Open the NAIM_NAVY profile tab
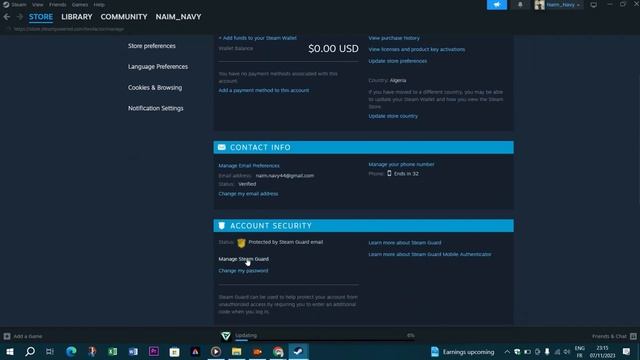 [x=178, y=17]
